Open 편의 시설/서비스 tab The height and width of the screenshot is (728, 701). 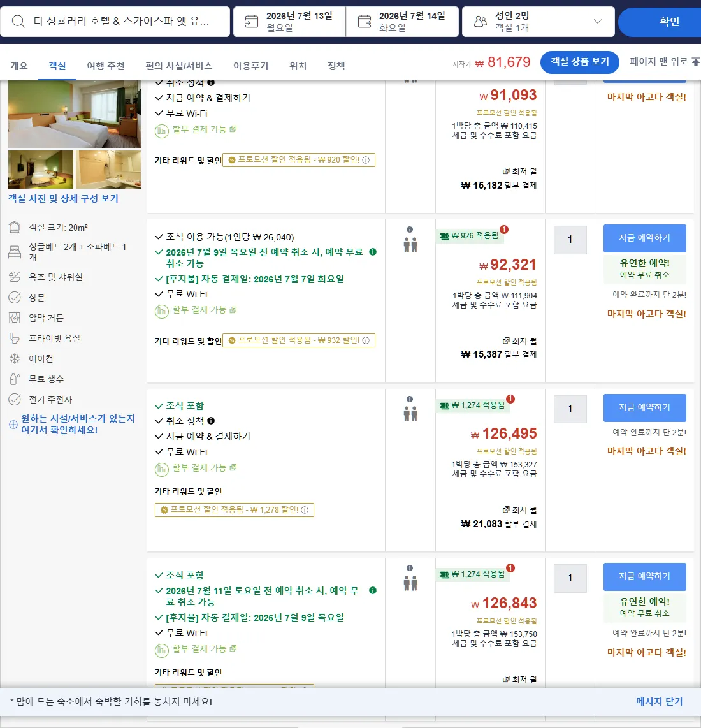pos(178,66)
